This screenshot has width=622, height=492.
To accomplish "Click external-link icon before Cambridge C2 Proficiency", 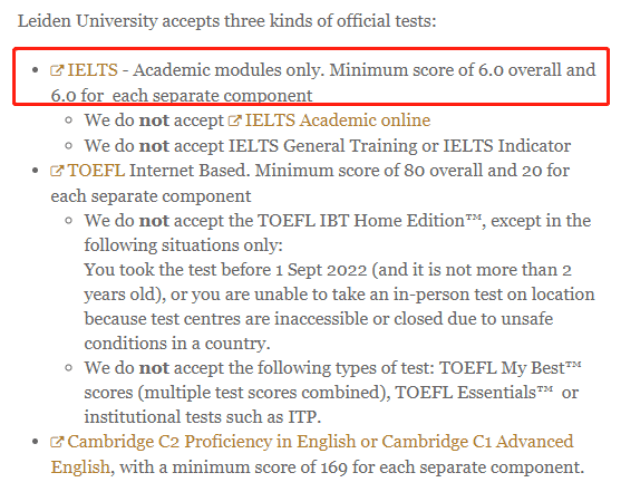I will tap(57, 442).
